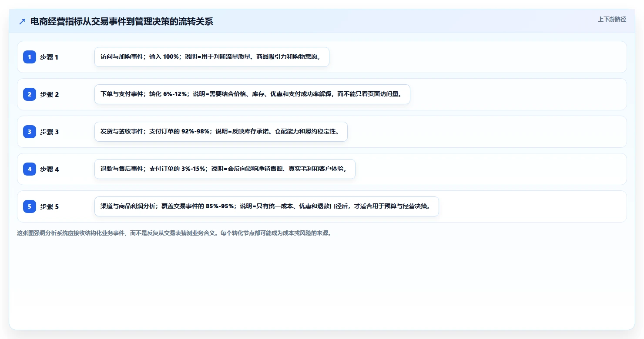Select the number 5 step badge

30,206
